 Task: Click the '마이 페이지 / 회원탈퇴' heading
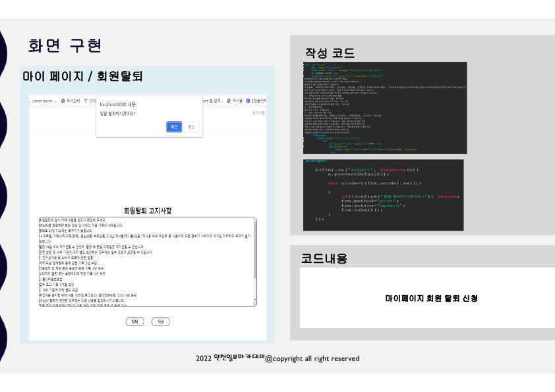[82, 76]
